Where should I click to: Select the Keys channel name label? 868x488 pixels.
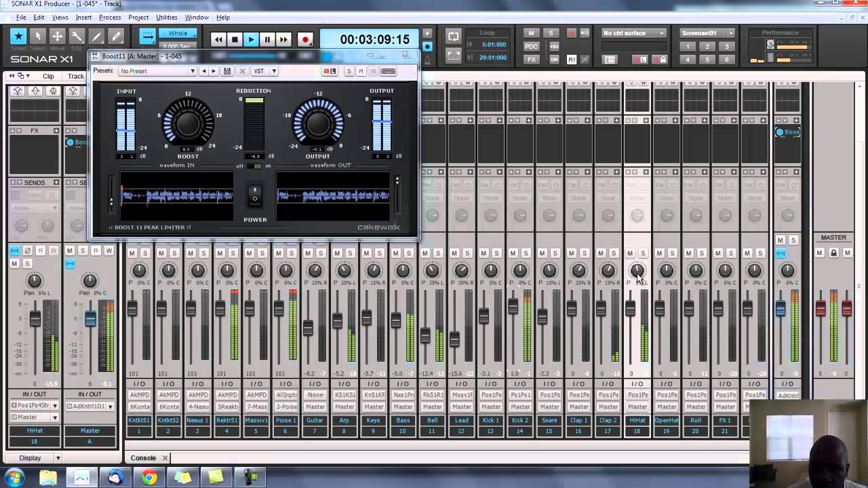tap(374, 420)
